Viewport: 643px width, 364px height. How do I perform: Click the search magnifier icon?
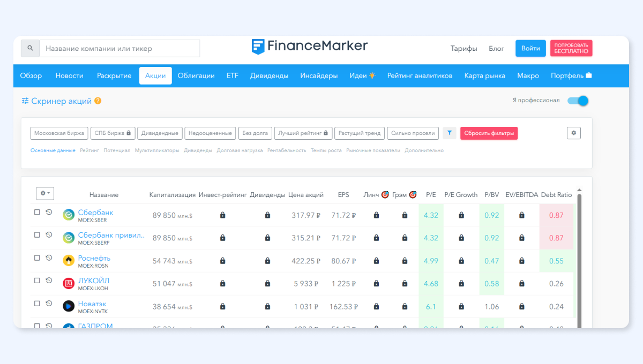(x=30, y=48)
